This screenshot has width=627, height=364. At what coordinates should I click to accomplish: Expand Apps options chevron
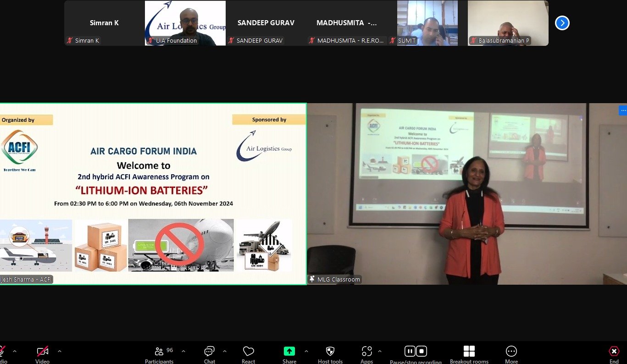[x=379, y=351]
